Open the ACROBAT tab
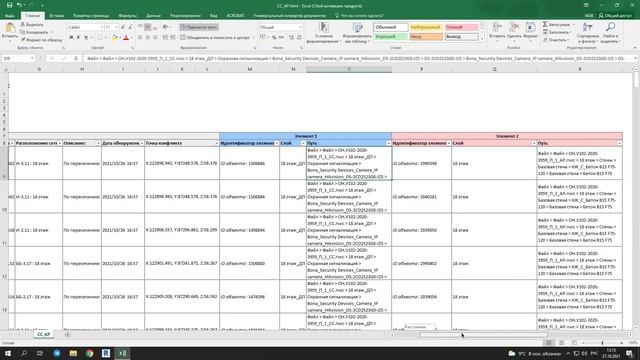The image size is (640, 360). 235,16
